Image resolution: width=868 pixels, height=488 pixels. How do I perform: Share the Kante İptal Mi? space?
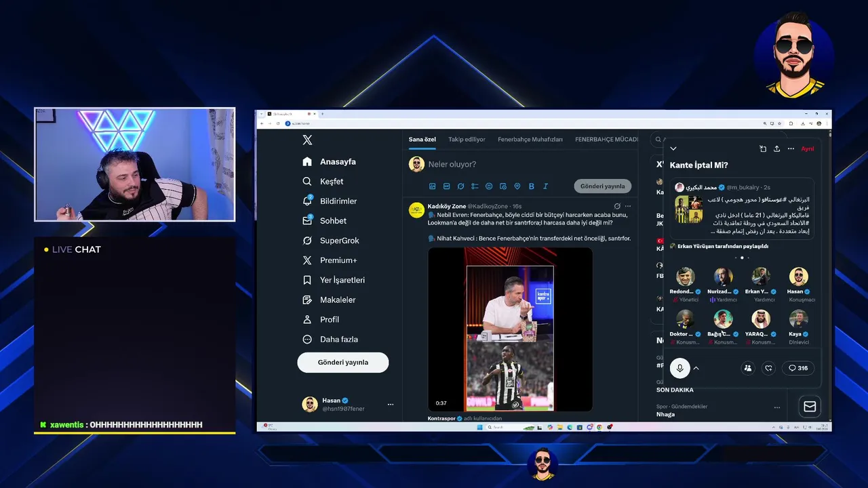[x=776, y=148]
